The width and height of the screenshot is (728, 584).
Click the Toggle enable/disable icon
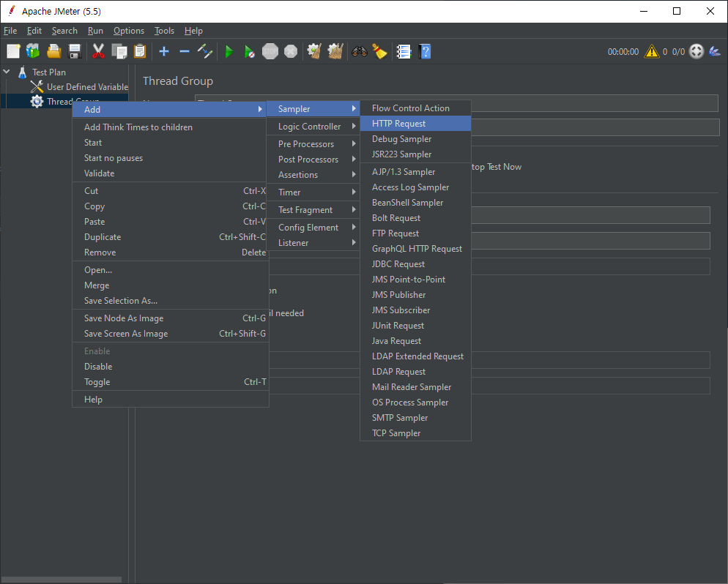click(x=205, y=51)
